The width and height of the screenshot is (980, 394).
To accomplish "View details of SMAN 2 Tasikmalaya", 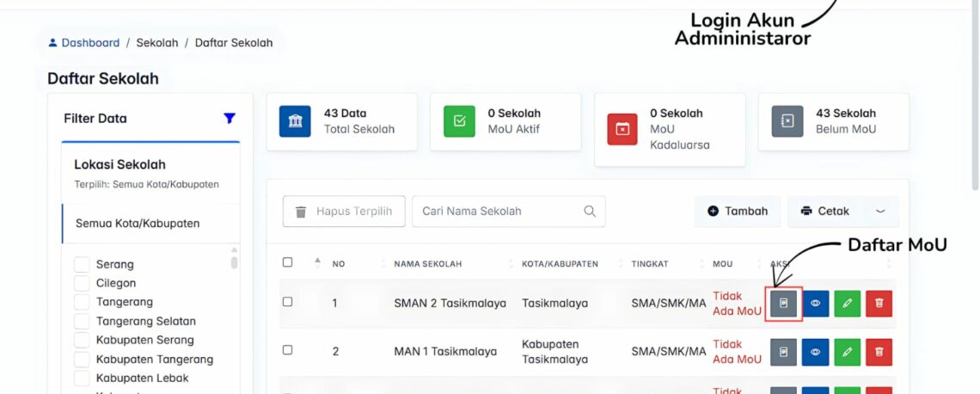I will pos(815,304).
